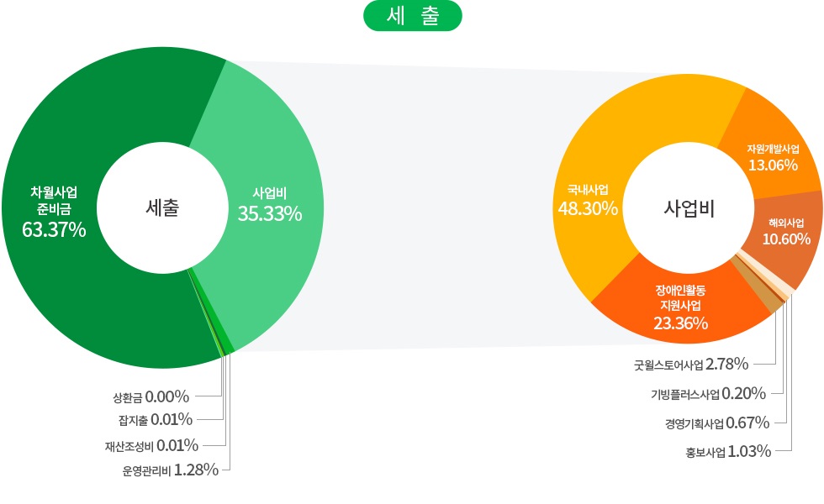Click the 잡지출 0.01% label
Image resolution: width=824 pixels, height=504 pixels.
[x=156, y=419]
